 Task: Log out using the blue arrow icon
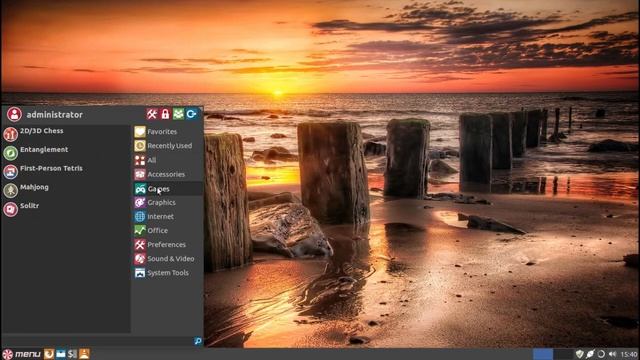tap(191, 114)
